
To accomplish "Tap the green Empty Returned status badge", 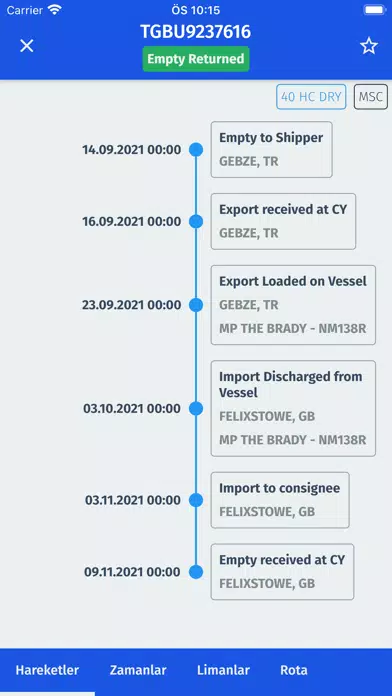I will [x=196, y=59].
